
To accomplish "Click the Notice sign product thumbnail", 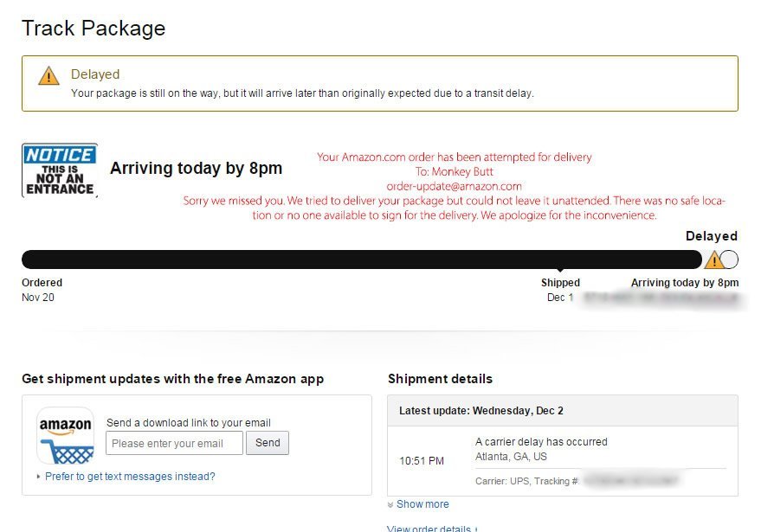I will (x=60, y=170).
